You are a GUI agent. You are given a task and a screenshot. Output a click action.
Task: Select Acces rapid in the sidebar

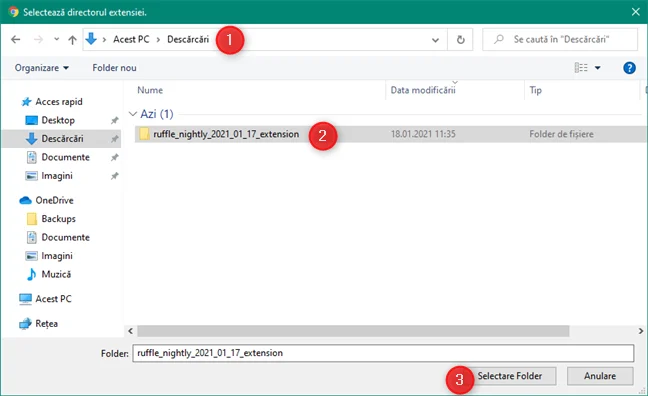pos(59,102)
